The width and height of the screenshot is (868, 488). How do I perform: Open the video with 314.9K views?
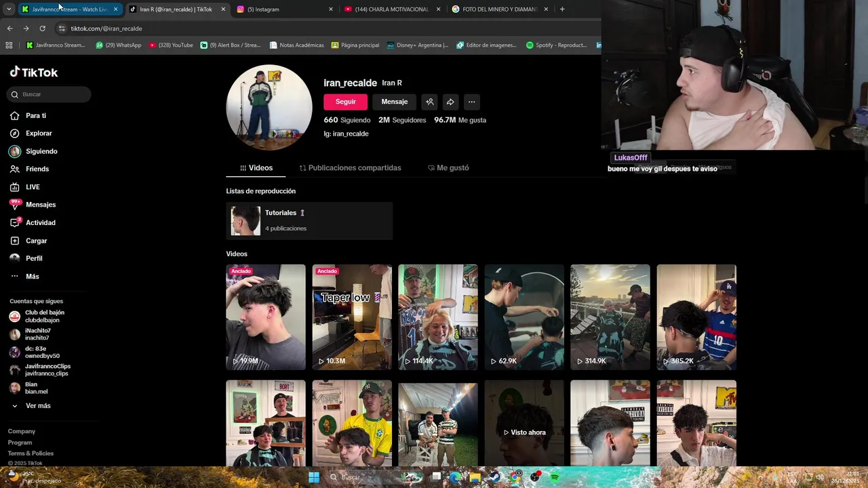click(x=610, y=317)
